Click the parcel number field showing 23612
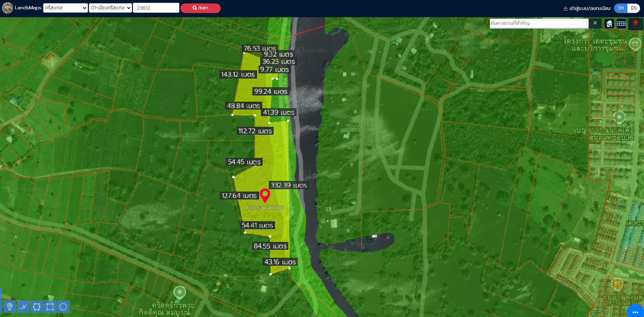Image resolution: width=644 pixels, height=317 pixels. point(156,8)
